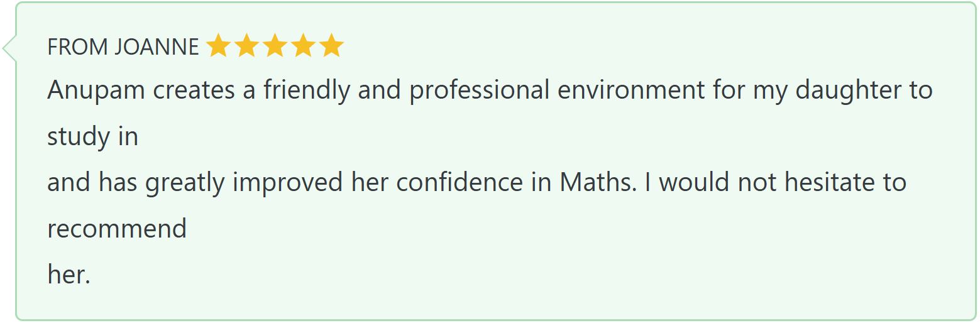Select the third star in the rating
980x323 pixels.
pyautogui.click(x=275, y=46)
